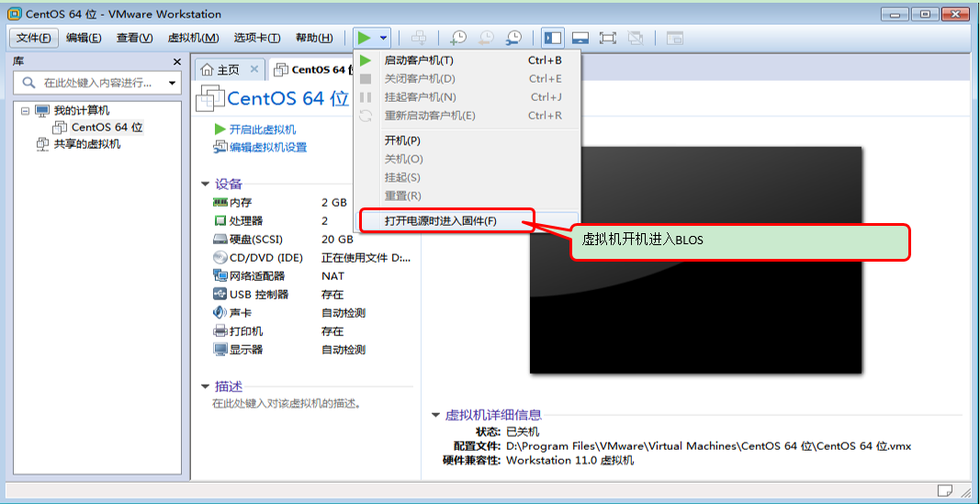Click the revert to snapshot toolbar icon
This screenshot has width=980, height=504.
tap(486, 38)
